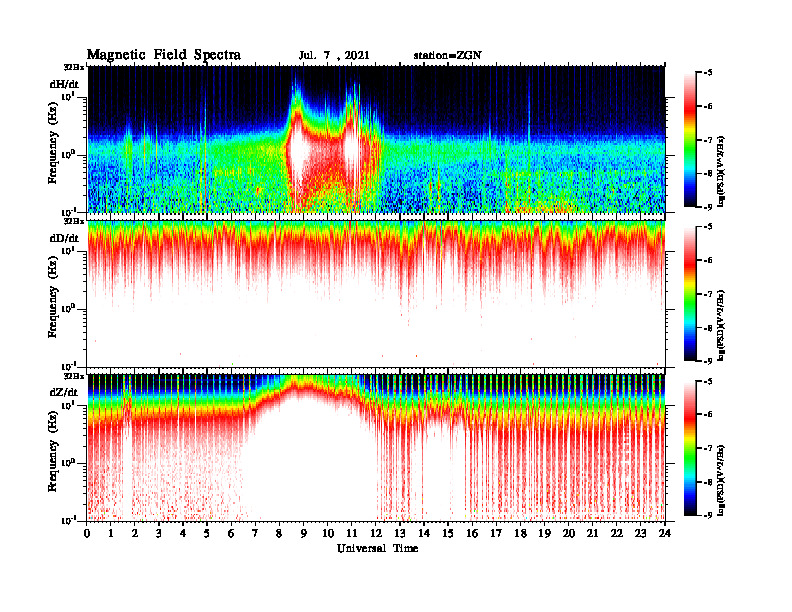This screenshot has height=612, width=792.
Task: Click the "Universal Time" axis title
Action: (377, 548)
